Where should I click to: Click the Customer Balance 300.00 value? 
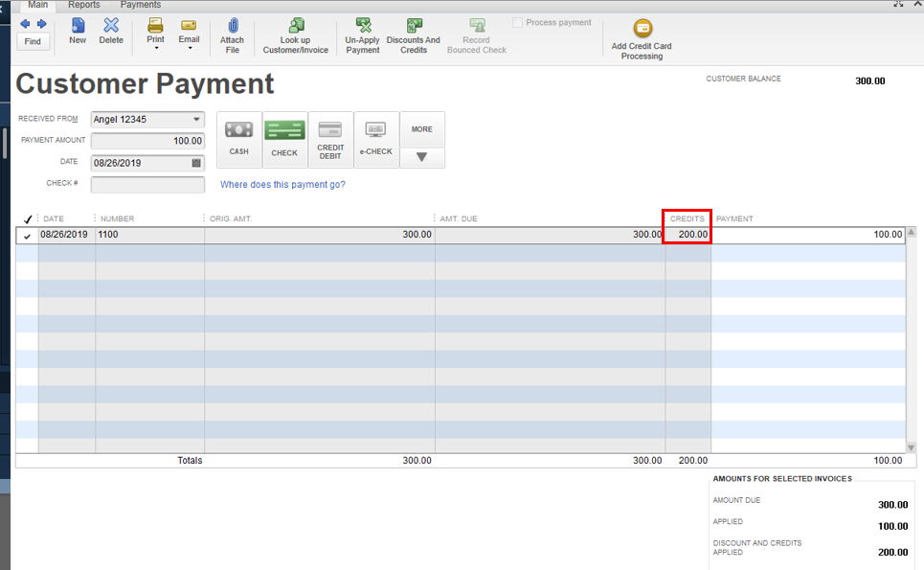(869, 80)
